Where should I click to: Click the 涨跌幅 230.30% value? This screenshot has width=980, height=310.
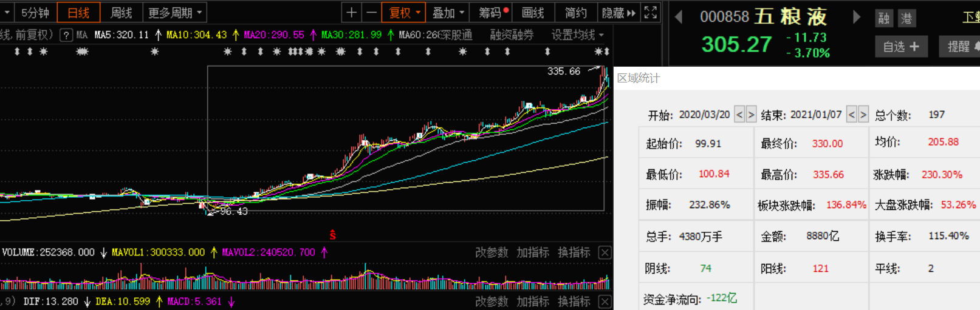coord(942,175)
